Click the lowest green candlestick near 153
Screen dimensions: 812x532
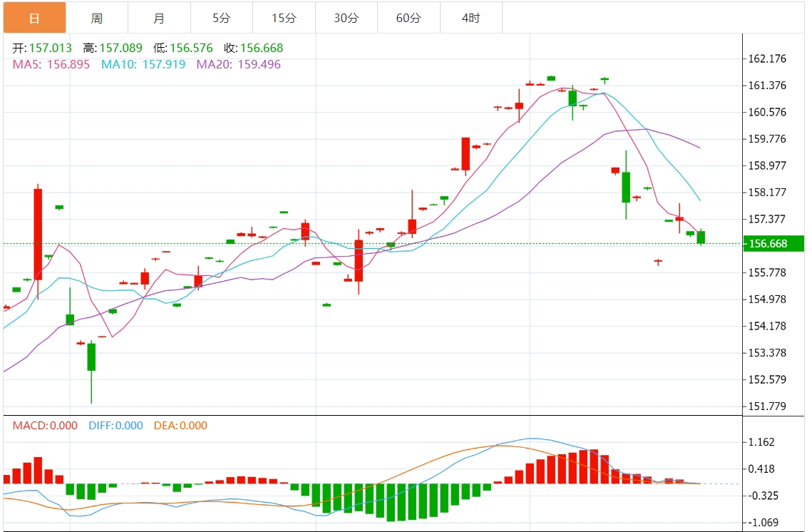pyautogui.click(x=91, y=357)
